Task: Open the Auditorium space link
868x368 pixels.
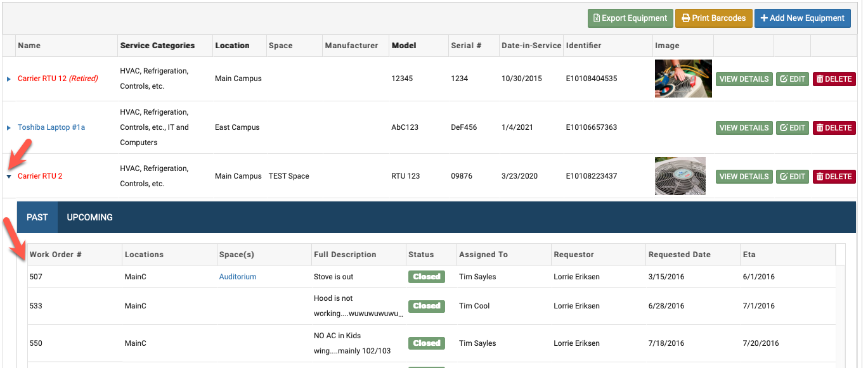Action: (x=238, y=277)
